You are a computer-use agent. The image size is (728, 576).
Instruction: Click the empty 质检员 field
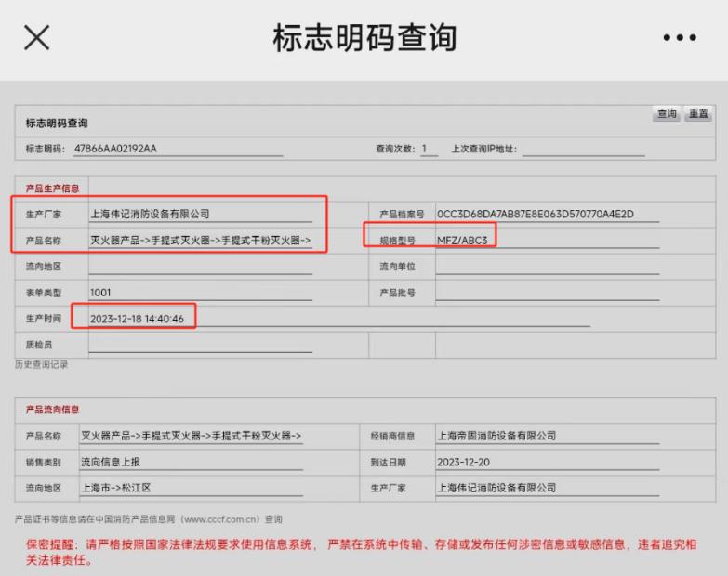(x=201, y=345)
